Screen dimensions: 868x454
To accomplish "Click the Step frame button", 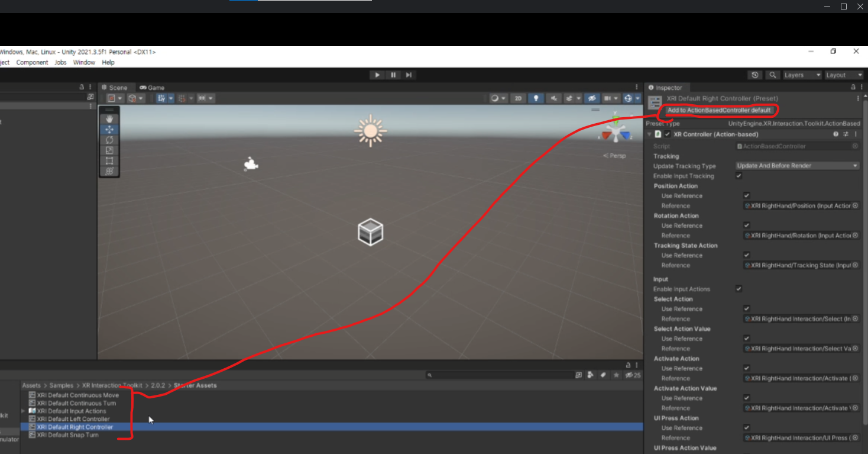I will [x=409, y=75].
